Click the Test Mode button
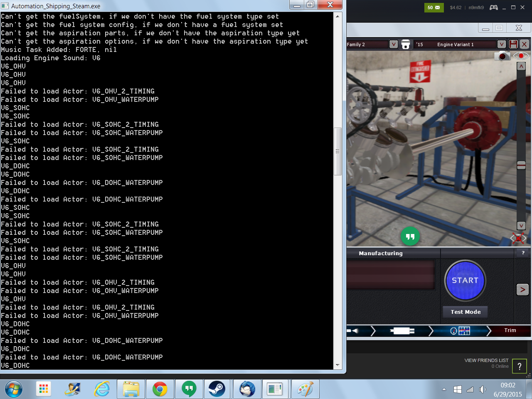 coord(465,312)
